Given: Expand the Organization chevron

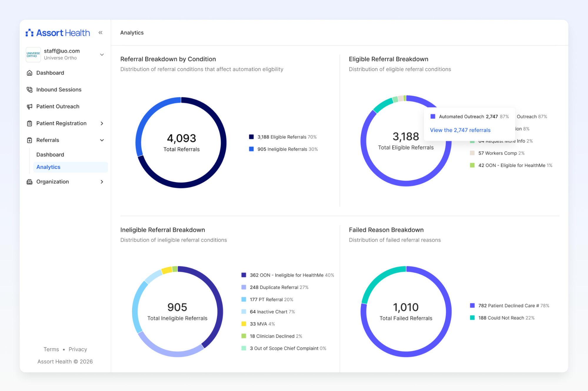Looking at the screenshot, I should [102, 182].
